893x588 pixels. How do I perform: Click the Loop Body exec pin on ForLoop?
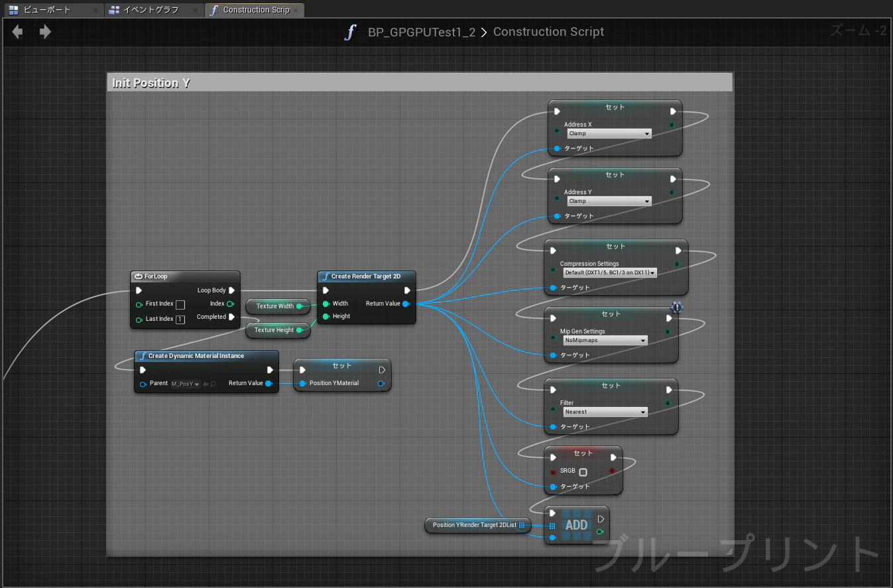point(231,290)
